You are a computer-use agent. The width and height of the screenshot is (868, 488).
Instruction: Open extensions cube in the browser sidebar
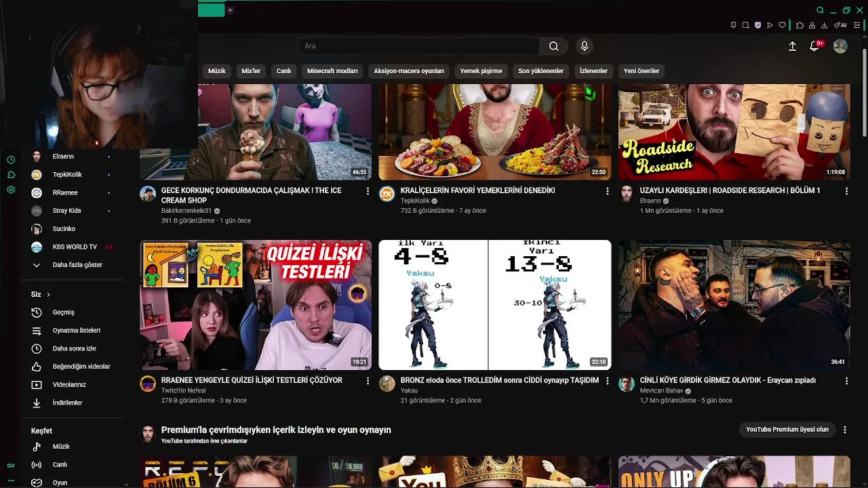click(x=11, y=175)
